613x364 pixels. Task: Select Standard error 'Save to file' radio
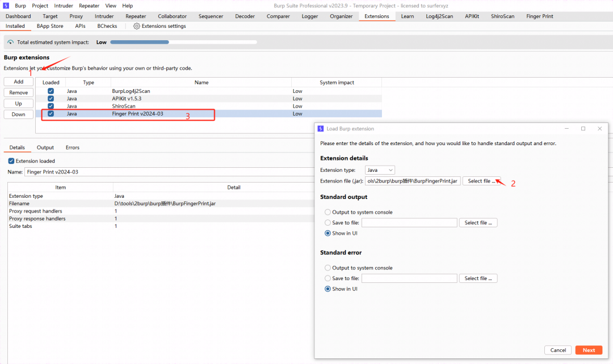tap(328, 278)
